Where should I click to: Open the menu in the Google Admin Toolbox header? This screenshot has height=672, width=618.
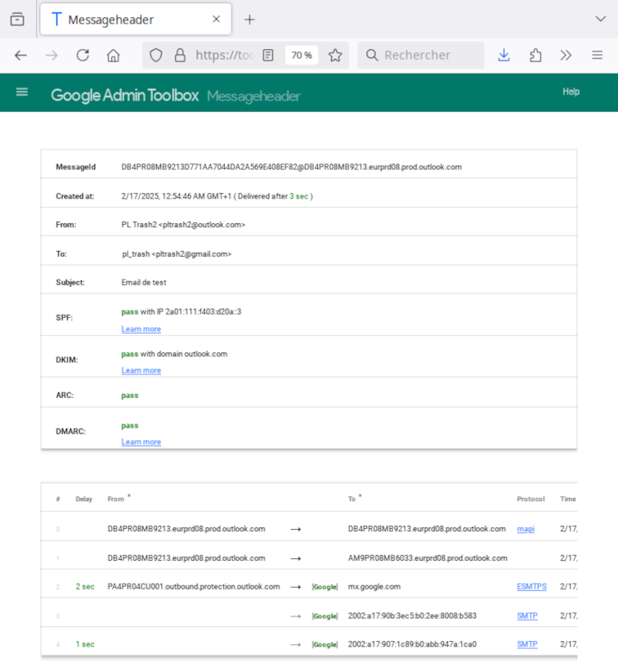coord(23,92)
